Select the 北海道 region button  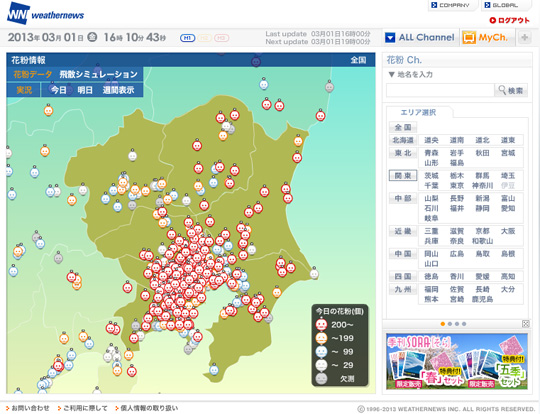(403, 140)
